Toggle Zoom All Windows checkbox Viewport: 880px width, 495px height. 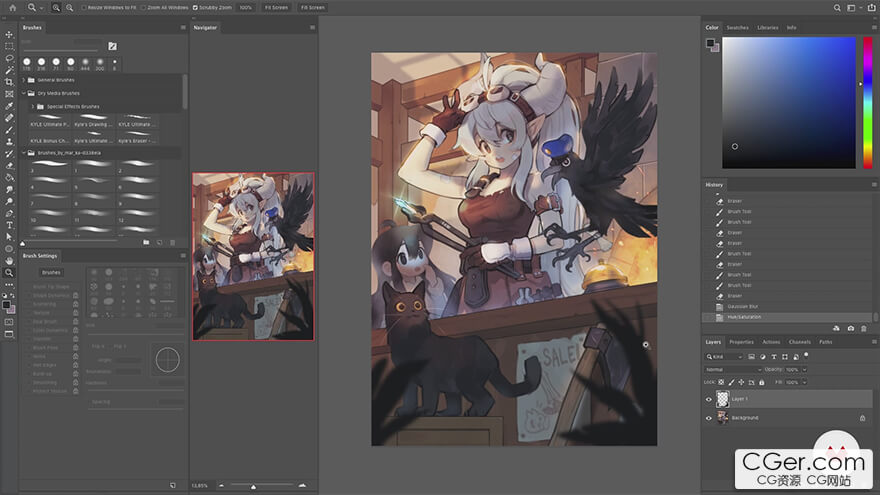click(144, 7)
